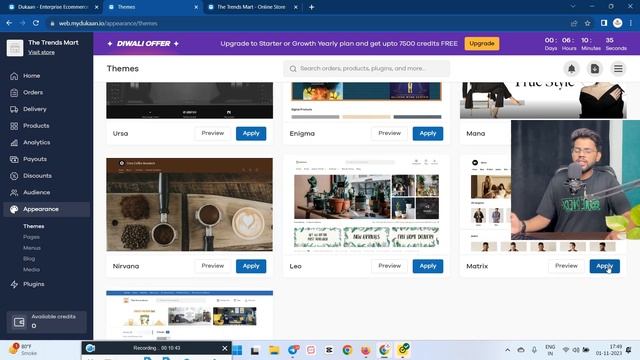
Task: Click the Visit store link
Action: (41, 52)
